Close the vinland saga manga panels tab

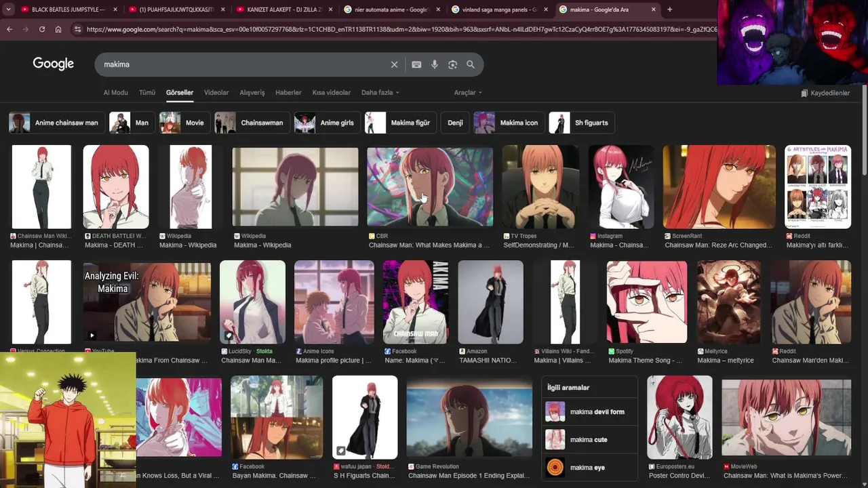(x=546, y=9)
